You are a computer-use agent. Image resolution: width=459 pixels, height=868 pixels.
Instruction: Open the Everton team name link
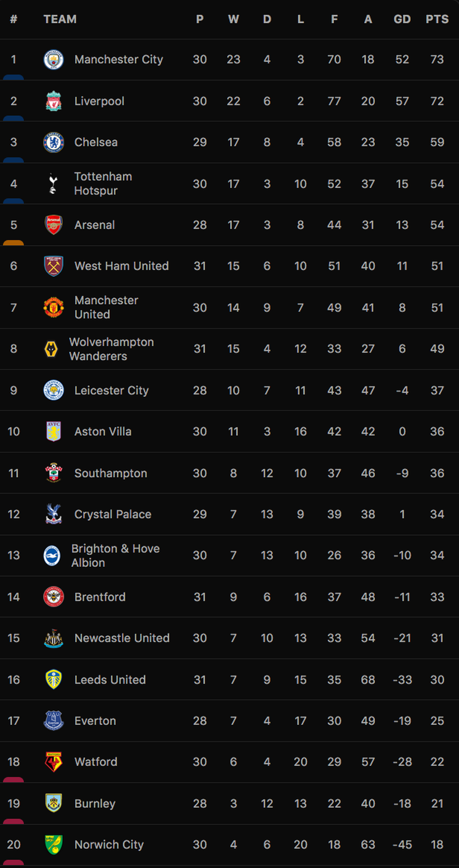click(95, 721)
